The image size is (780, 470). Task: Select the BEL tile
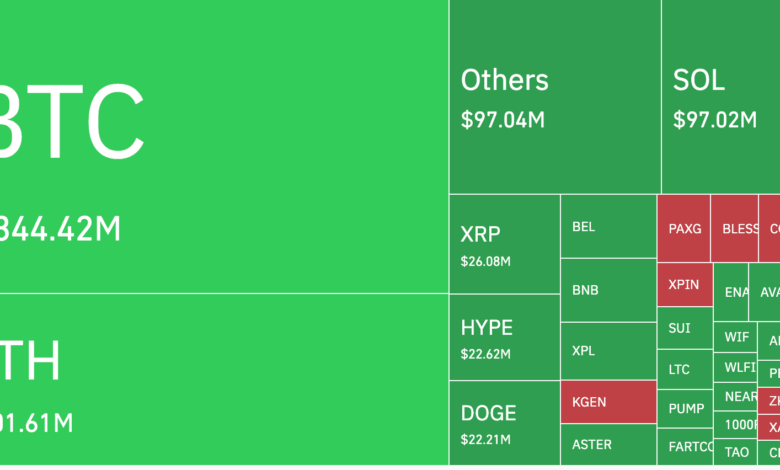(x=607, y=227)
